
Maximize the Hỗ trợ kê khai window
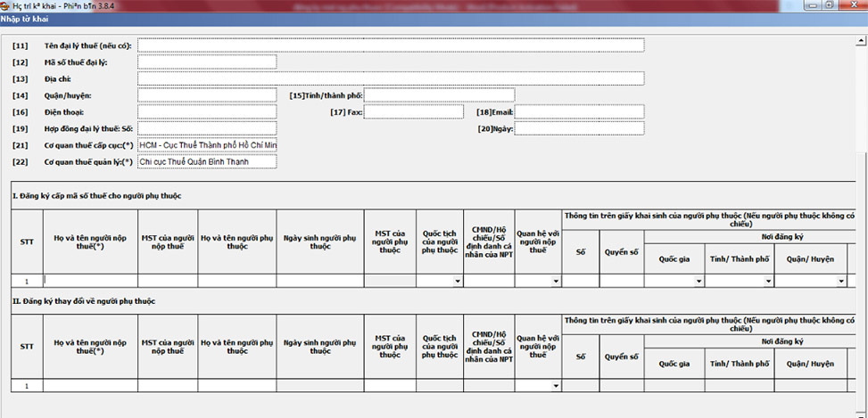pos(829,5)
